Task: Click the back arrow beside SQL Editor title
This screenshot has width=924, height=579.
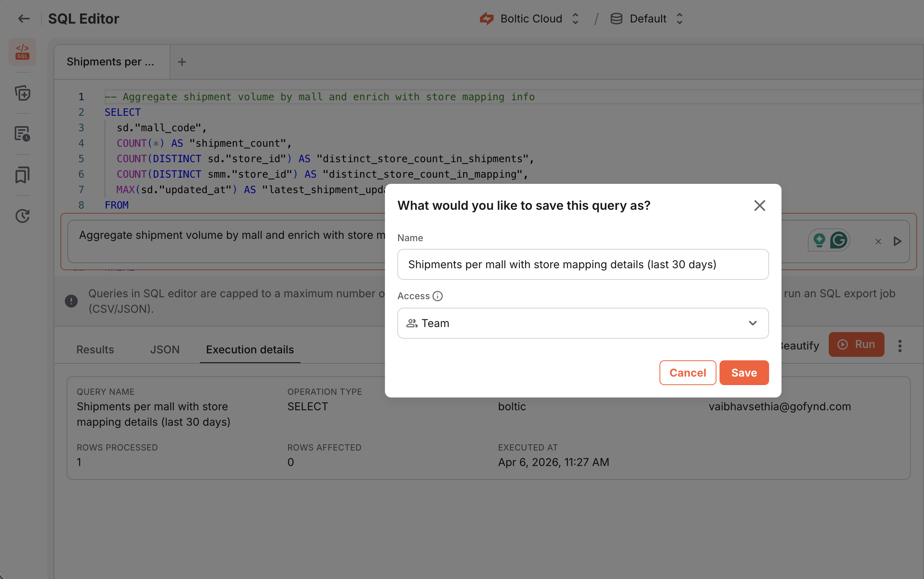Action: tap(24, 19)
